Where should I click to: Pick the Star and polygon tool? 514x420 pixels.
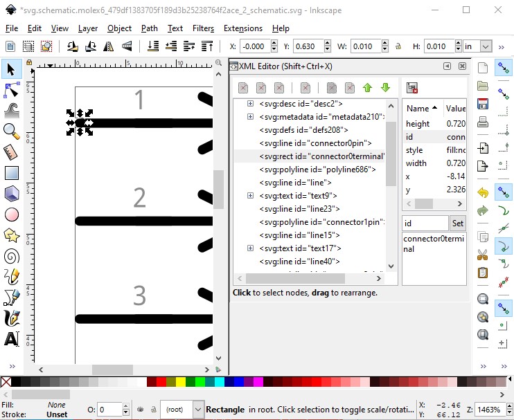(x=12, y=235)
